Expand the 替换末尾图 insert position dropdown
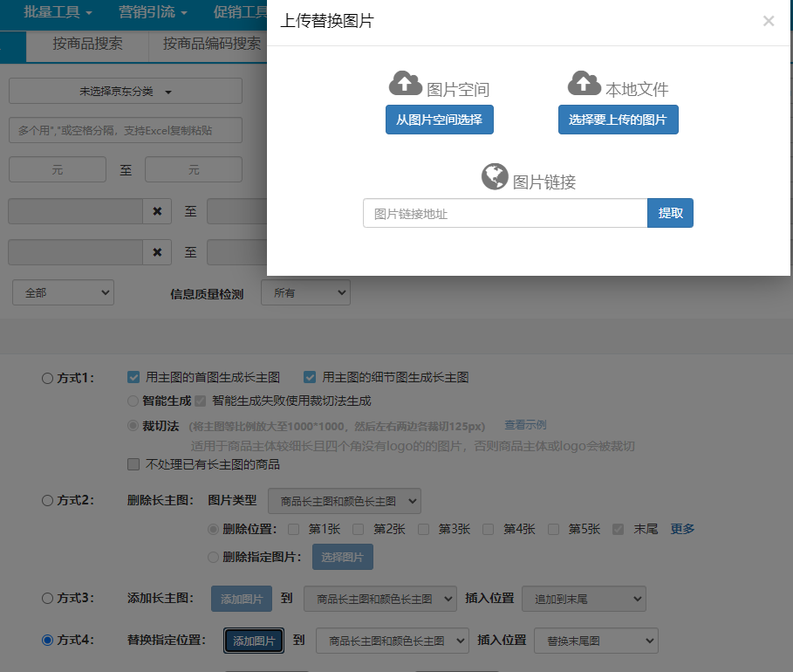The width and height of the screenshot is (793, 672). (x=595, y=641)
